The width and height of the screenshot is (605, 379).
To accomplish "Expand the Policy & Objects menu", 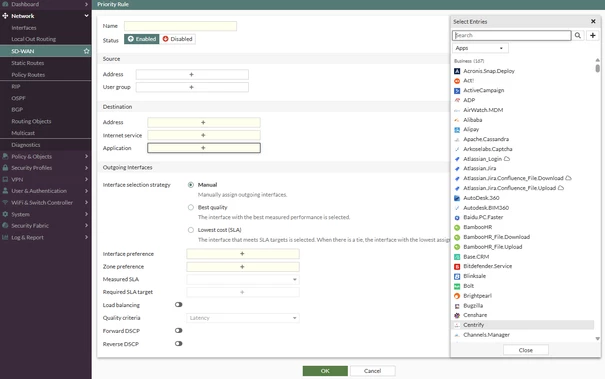I will 86,156.
